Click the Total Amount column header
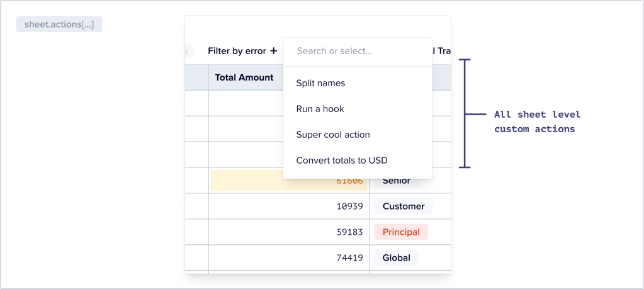Viewport: 644px width, 289px height. pyautogui.click(x=244, y=77)
